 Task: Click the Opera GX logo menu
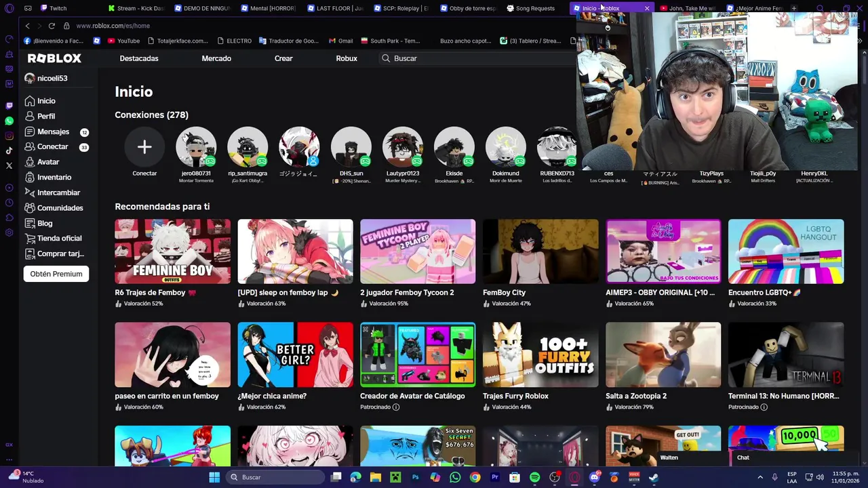[9, 8]
